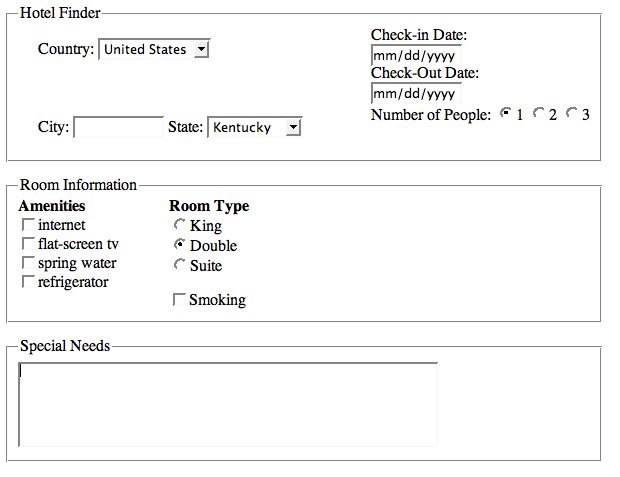The height and width of the screenshot is (477, 620).
Task: Click the Check-in Date field
Action: pos(415,55)
